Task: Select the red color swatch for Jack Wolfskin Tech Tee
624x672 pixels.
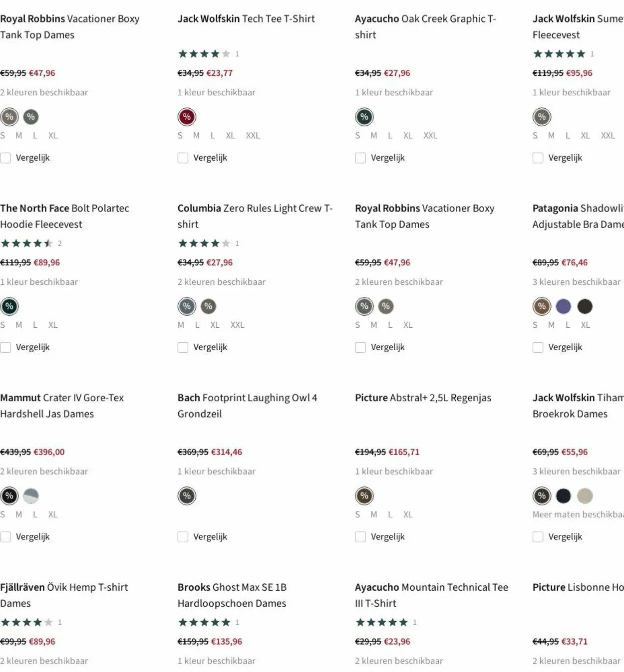Action: point(187,117)
